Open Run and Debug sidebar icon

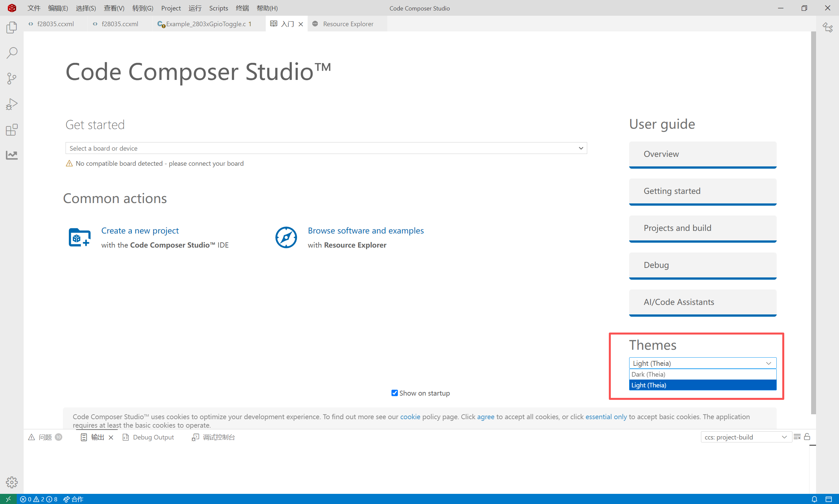pyautogui.click(x=11, y=104)
